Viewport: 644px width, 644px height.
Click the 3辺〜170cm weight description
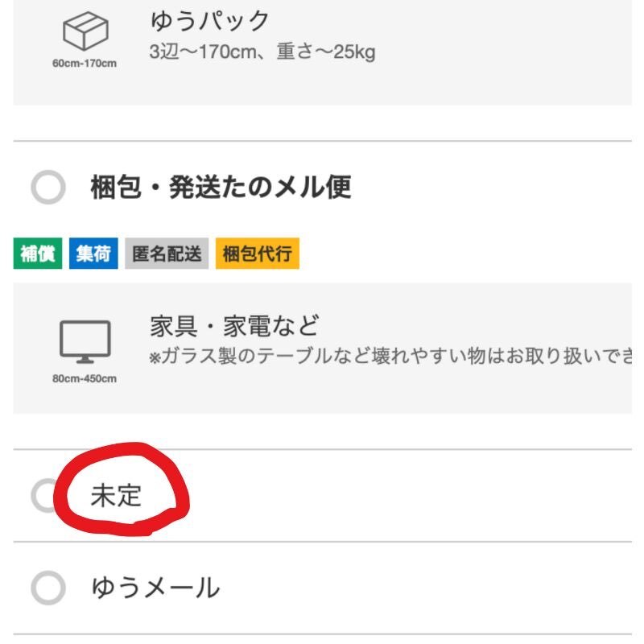pyautogui.click(x=262, y=53)
